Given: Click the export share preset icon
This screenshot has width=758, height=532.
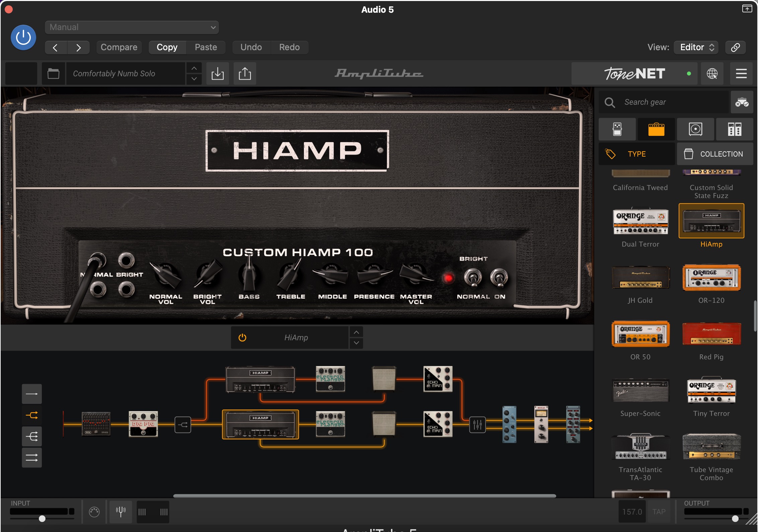Looking at the screenshot, I should (245, 73).
